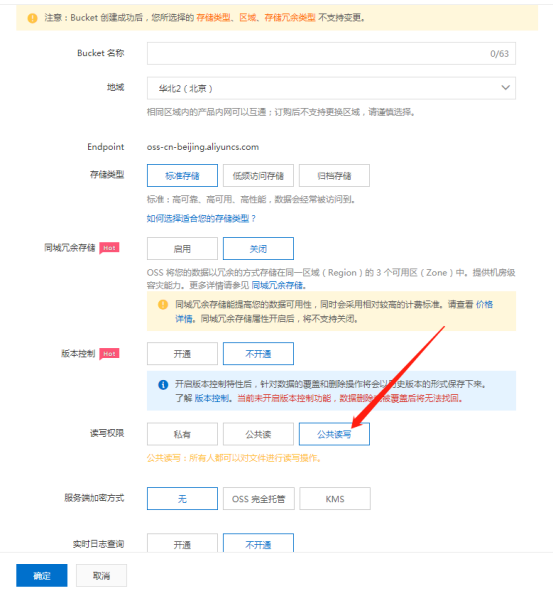The height and width of the screenshot is (591, 554).
Task: Turn on 版本控制 with 开通
Action: coord(182,354)
